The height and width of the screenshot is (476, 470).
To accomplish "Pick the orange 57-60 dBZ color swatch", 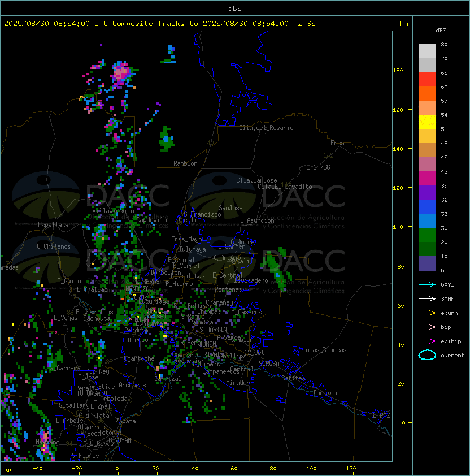I will point(427,93).
